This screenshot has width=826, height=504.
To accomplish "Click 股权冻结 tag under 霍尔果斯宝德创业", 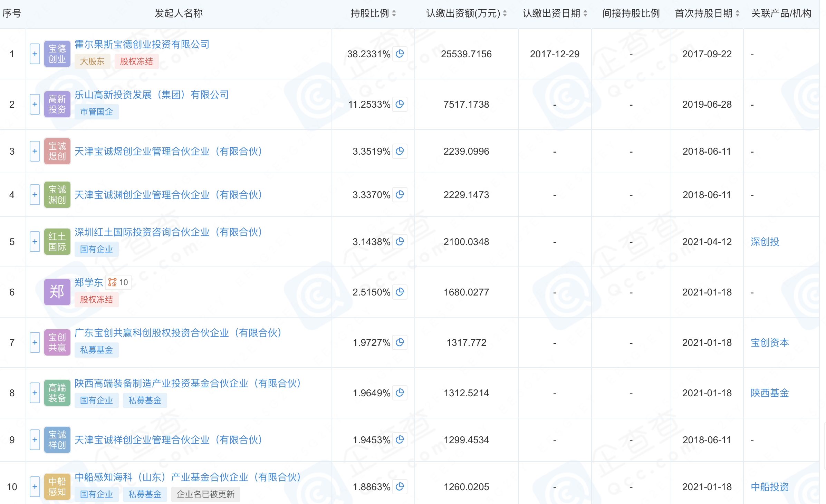I will [x=136, y=61].
